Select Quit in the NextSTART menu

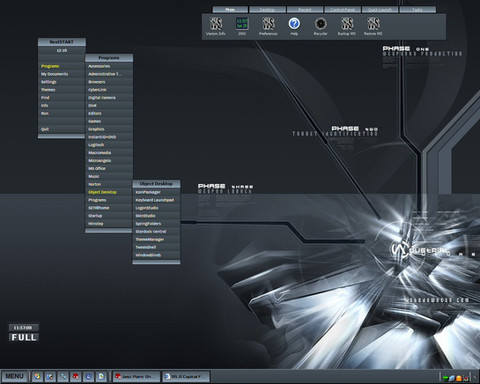[x=62, y=129]
